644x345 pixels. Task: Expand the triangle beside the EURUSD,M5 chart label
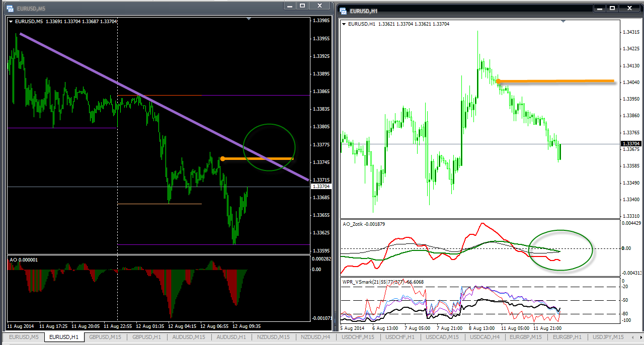pyautogui.click(x=11, y=21)
